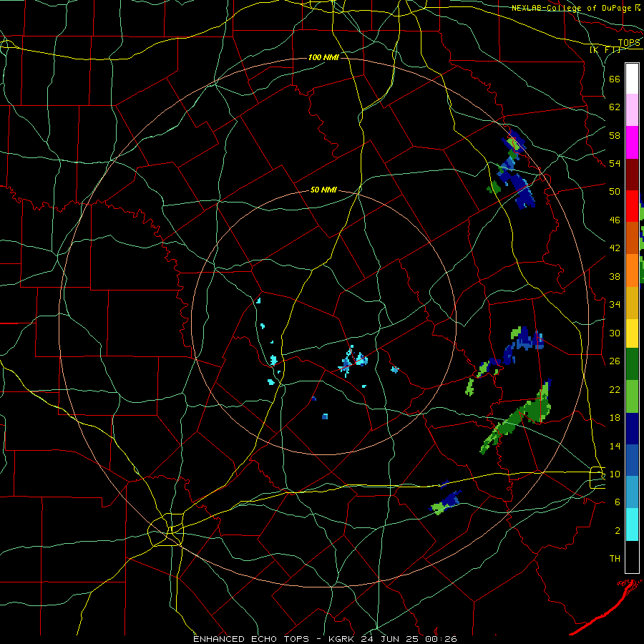Click the "54" legend value
Image resolution: width=644 pixels, height=644 pixels.
click(615, 163)
